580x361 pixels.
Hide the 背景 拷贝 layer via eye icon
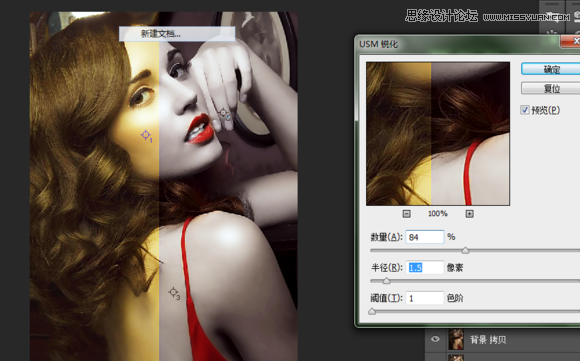pos(435,339)
